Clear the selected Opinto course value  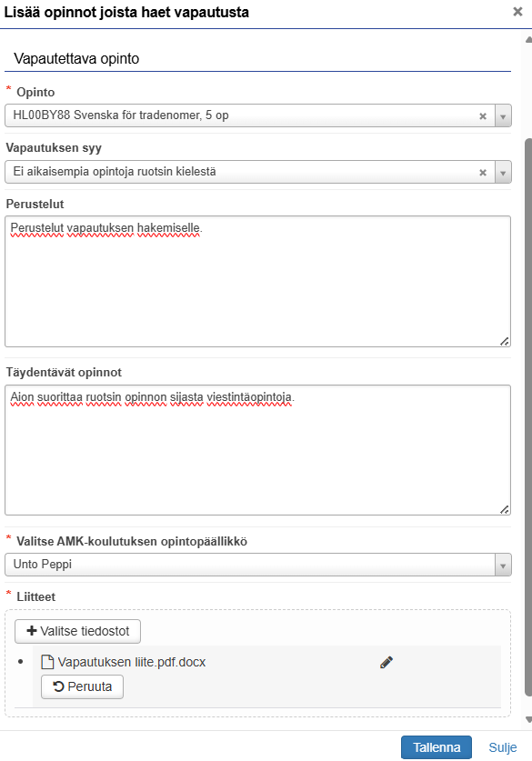pos(483,116)
